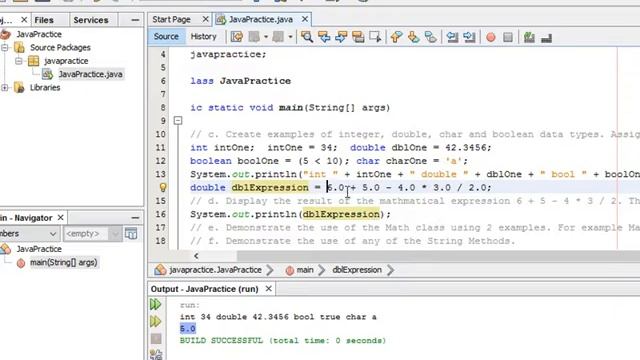Image resolution: width=640 pixels, height=360 pixels.
Task: Open the Start Page tab
Action: [171, 19]
